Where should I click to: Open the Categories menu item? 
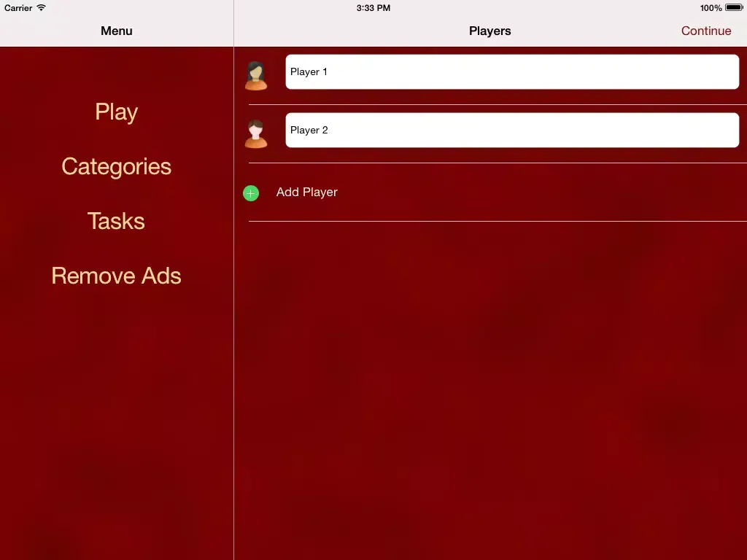pos(116,167)
